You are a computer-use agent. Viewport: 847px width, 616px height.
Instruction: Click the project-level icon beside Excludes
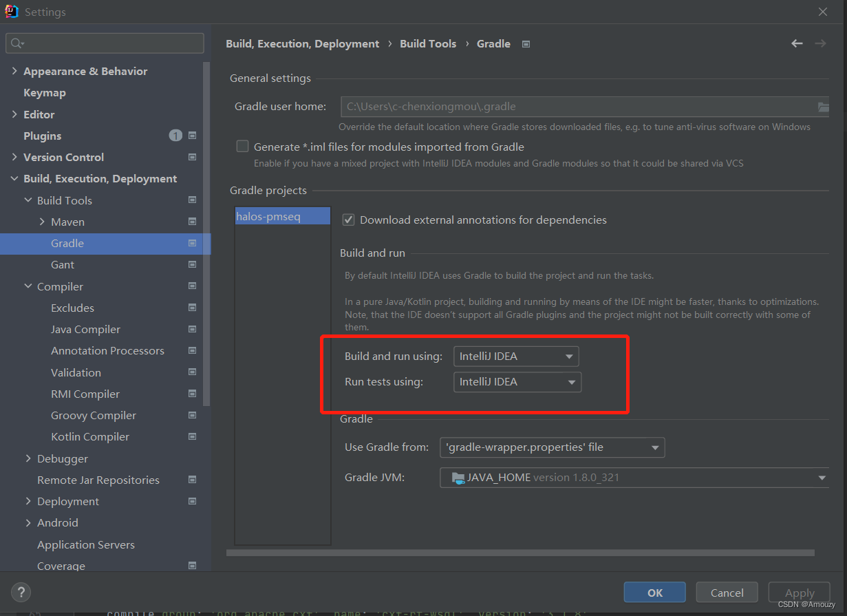coord(193,308)
